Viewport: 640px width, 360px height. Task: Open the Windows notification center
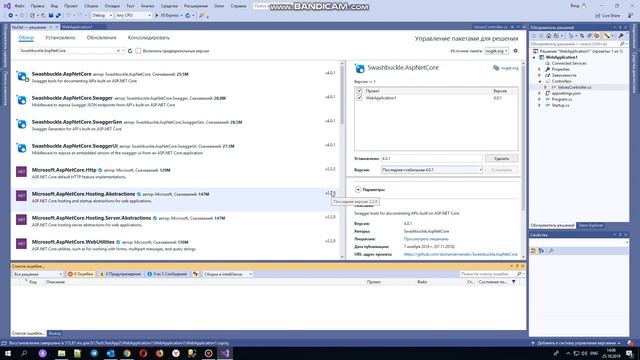tap(629, 353)
